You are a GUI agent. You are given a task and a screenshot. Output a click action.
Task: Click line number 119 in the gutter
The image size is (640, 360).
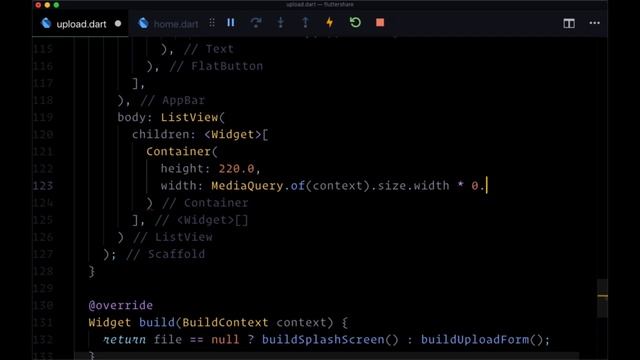coord(43,118)
